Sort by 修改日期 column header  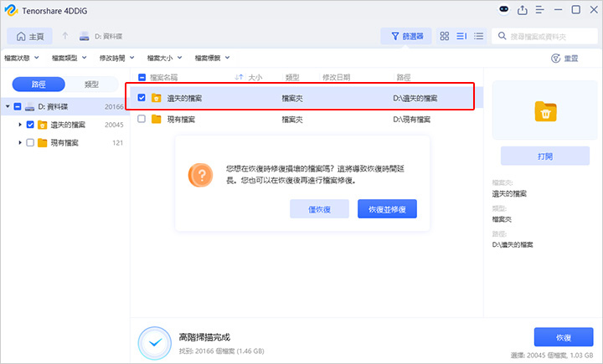337,78
